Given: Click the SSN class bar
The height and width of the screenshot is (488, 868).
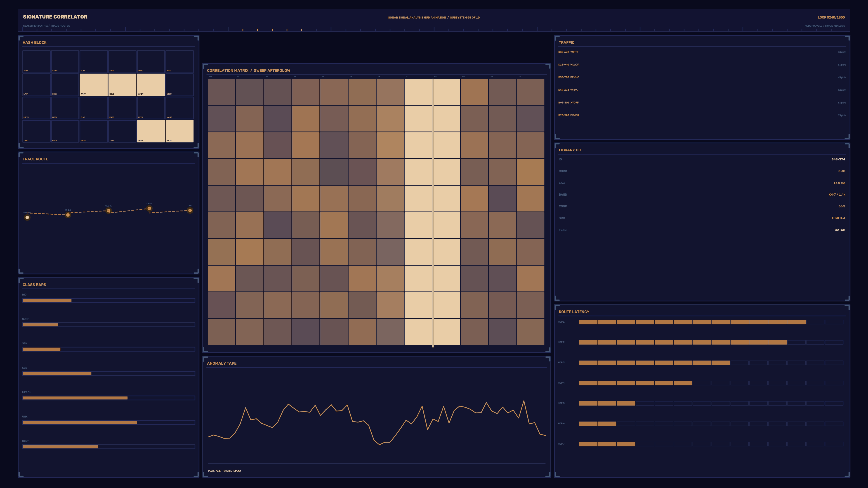Looking at the screenshot, I should 108,349.
